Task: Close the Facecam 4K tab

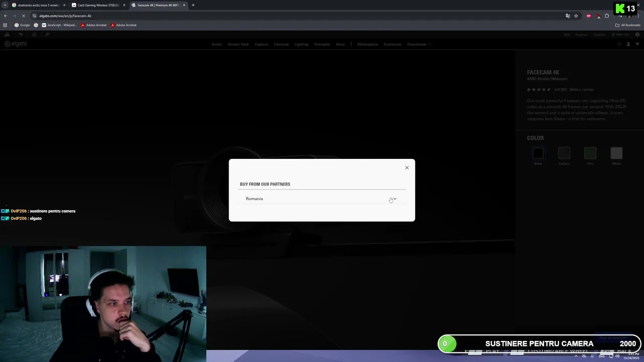Action: tap(184, 5)
